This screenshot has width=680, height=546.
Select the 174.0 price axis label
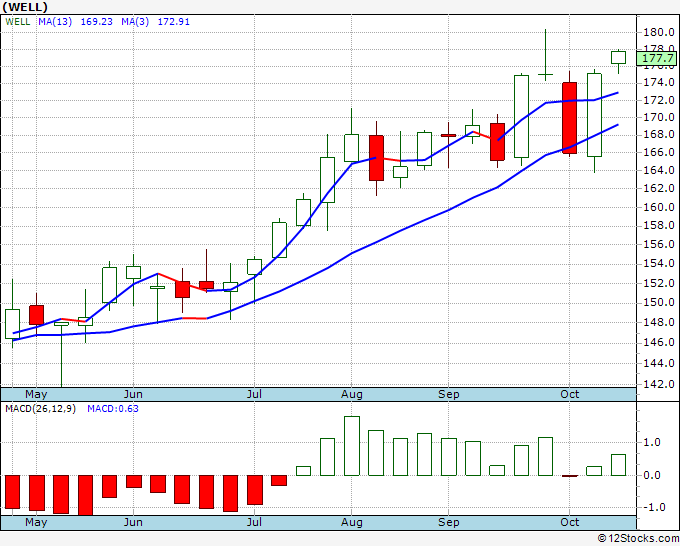click(x=659, y=82)
